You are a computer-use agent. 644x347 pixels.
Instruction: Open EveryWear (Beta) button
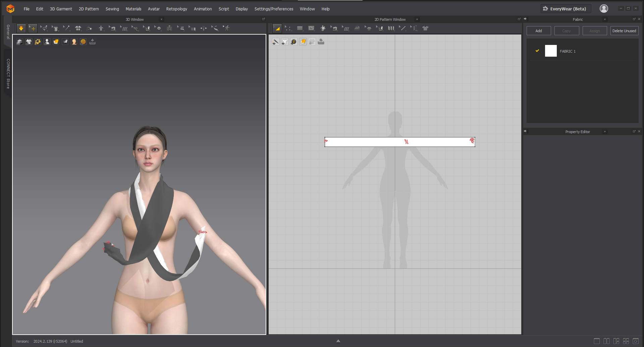(x=566, y=9)
